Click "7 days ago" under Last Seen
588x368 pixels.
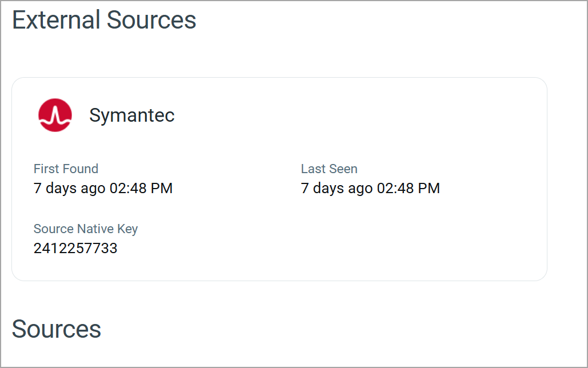(x=337, y=188)
